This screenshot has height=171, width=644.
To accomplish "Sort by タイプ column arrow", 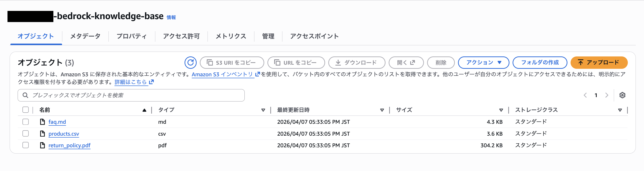I will 263,110.
